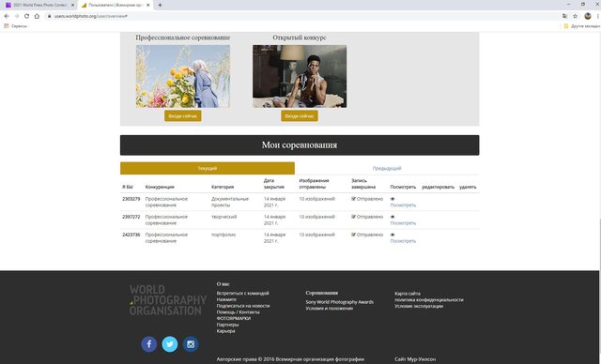Open Помощь / Контакты footer link
The height and width of the screenshot is (364, 601).
click(238, 312)
